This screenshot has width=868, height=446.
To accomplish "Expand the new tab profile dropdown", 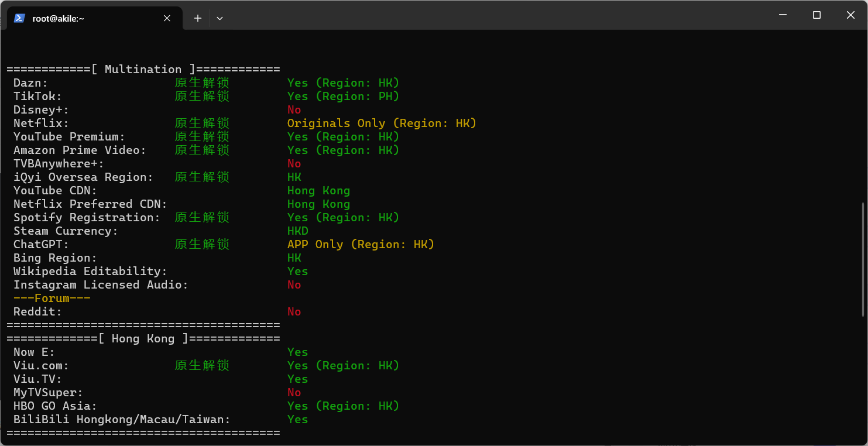I will point(219,18).
